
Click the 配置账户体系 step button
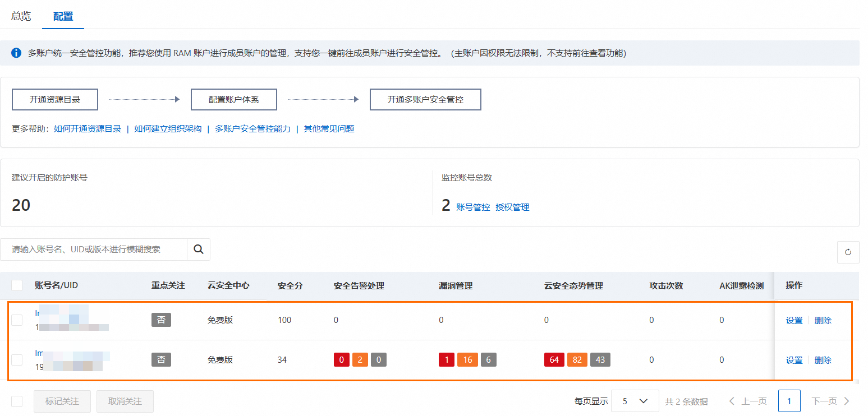click(x=235, y=99)
